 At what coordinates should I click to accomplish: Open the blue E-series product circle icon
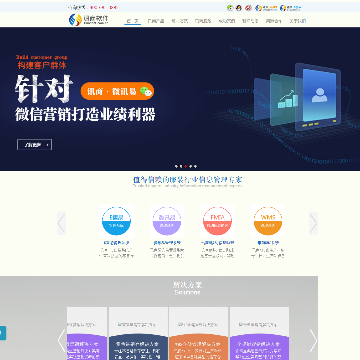(116, 221)
